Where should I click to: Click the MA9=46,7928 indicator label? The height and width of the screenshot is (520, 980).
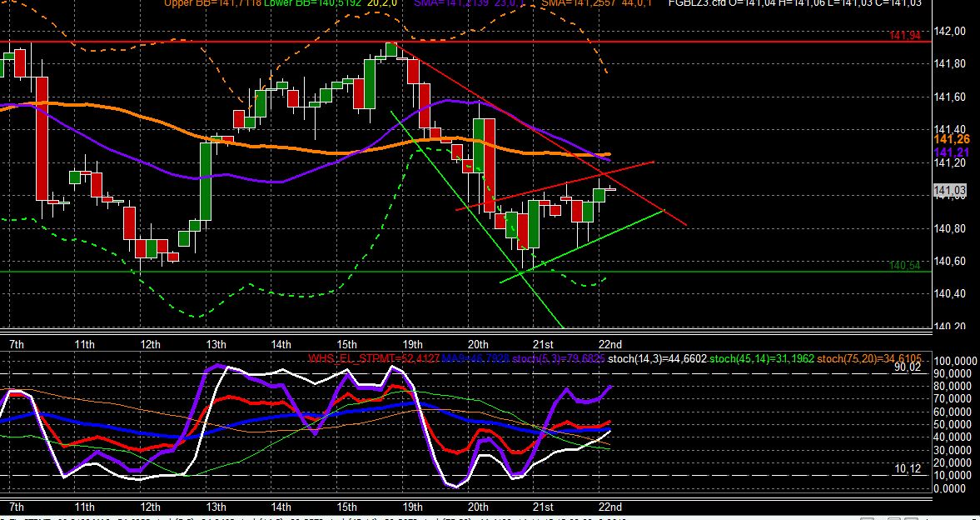(475, 358)
